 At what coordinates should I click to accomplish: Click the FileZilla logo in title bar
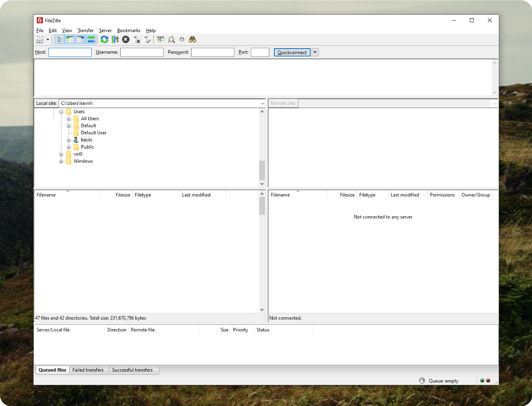40,20
